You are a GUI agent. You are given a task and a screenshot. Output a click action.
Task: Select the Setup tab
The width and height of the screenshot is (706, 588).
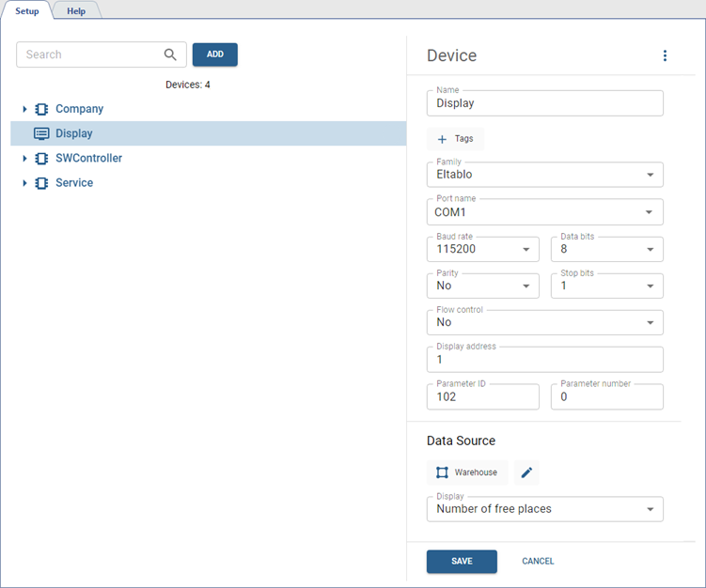click(27, 10)
